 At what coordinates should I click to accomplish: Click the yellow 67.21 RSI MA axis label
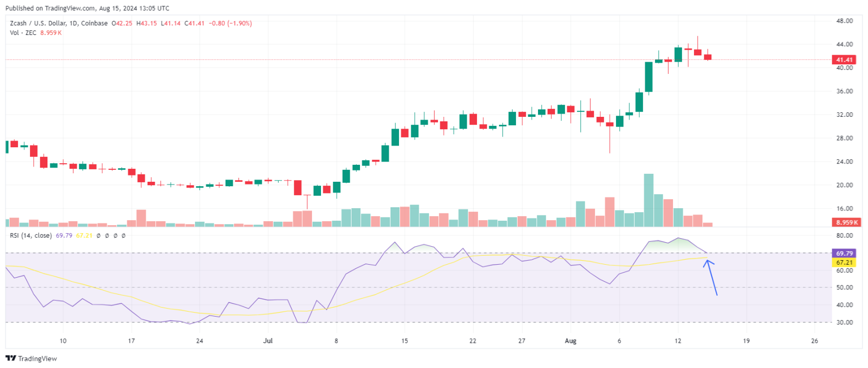click(x=844, y=262)
